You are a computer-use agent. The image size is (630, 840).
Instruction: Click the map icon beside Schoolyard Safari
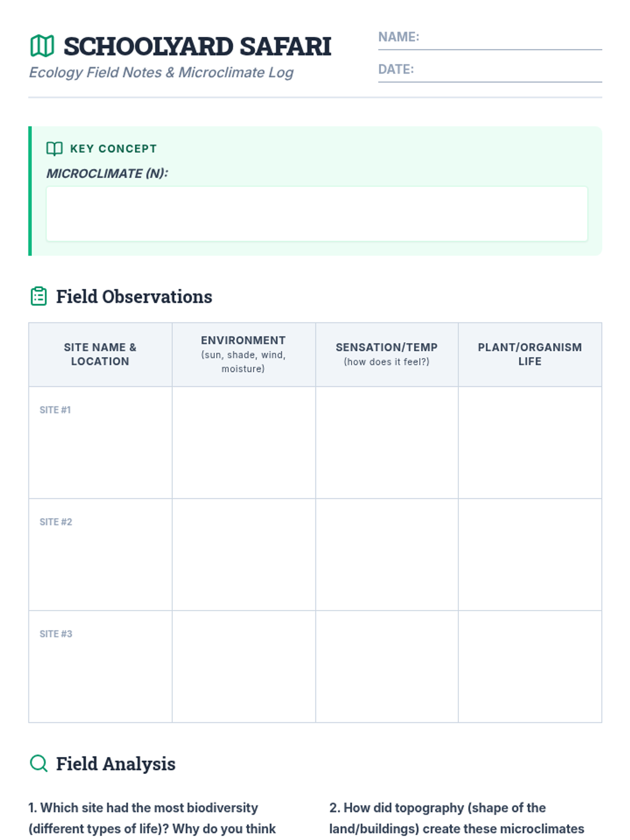(x=42, y=46)
